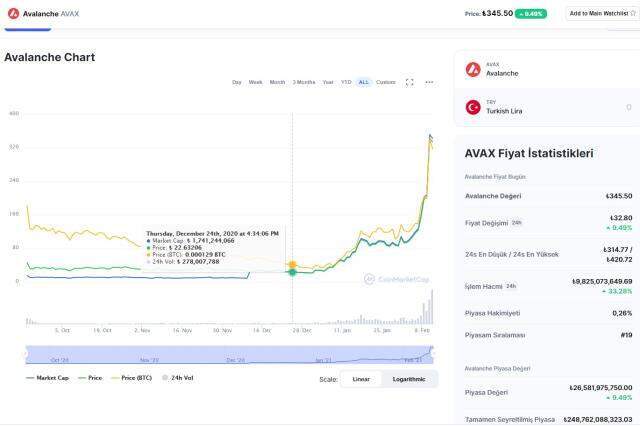The height and width of the screenshot is (426, 640).
Task: Click the tooltip Market Cap ₺1,741,244,066 line
Action: tap(190, 241)
